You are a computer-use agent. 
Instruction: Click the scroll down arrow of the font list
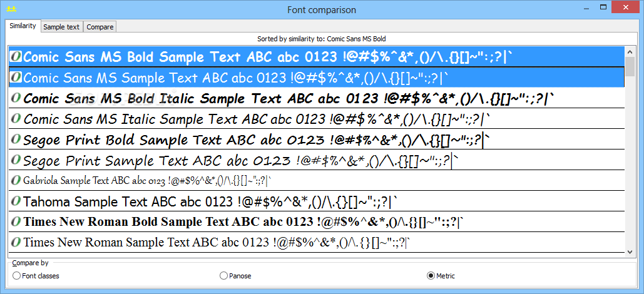(x=630, y=252)
